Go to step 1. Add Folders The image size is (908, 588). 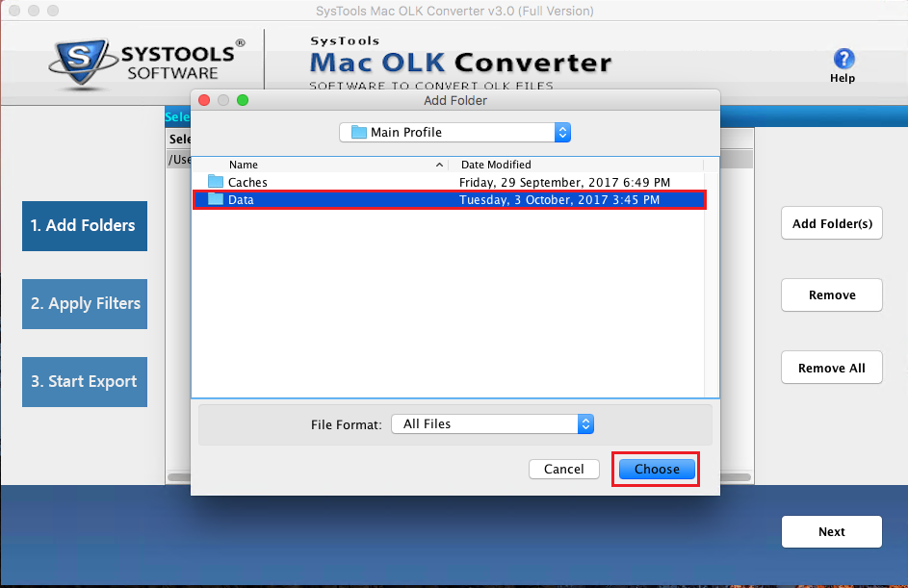85,226
